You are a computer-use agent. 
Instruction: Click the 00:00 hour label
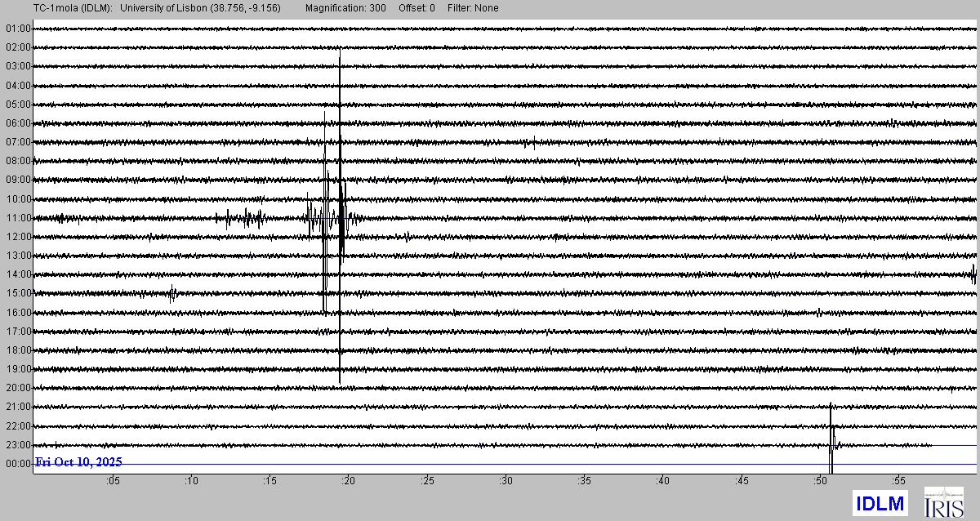(x=18, y=464)
